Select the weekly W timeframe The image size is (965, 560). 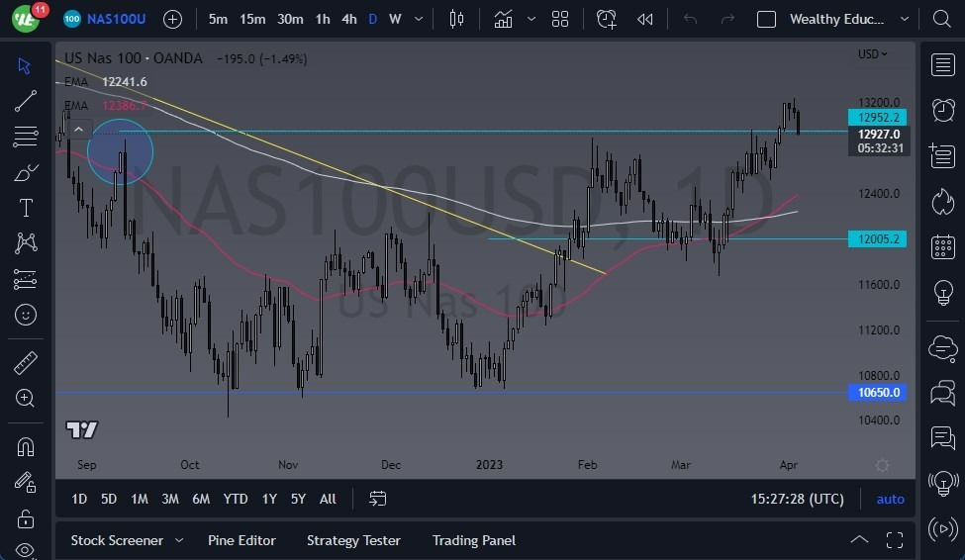click(x=395, y=19)
